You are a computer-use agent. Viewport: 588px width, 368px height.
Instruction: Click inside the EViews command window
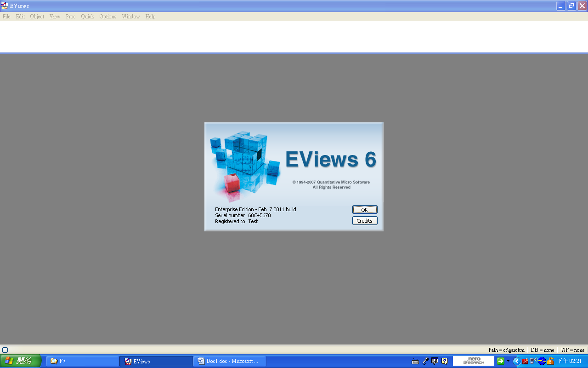[294, 36]
